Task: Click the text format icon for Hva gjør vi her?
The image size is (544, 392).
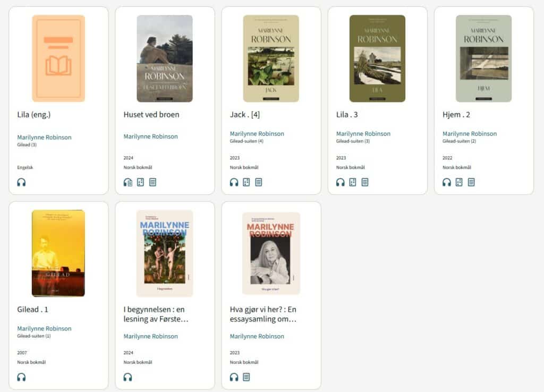Action: pos(246,377)
